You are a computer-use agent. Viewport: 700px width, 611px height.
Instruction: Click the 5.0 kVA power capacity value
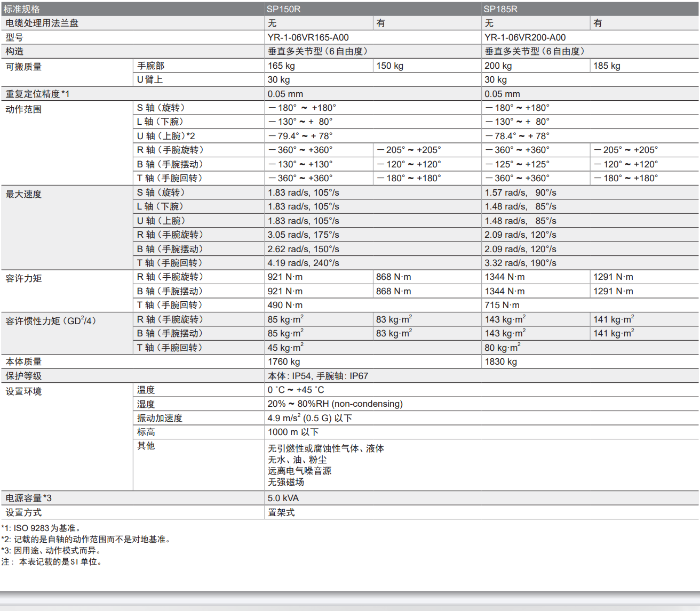[x=283, y=498]
